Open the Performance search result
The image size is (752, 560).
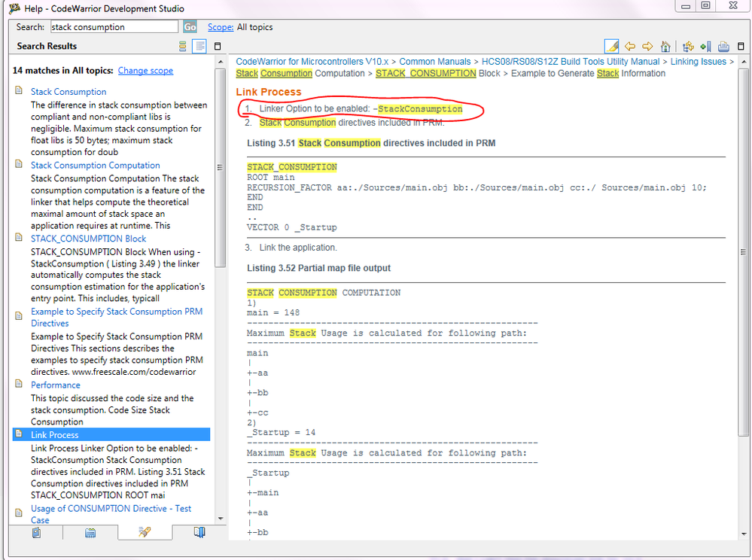point(56,385)
